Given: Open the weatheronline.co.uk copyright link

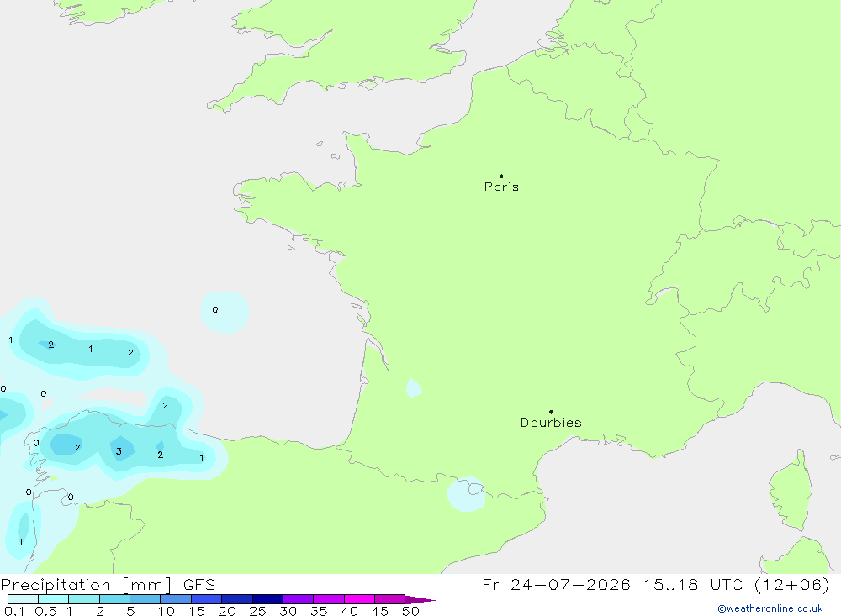Looking at the screenshot, I should pyautogui.click(x=770, y=608).
